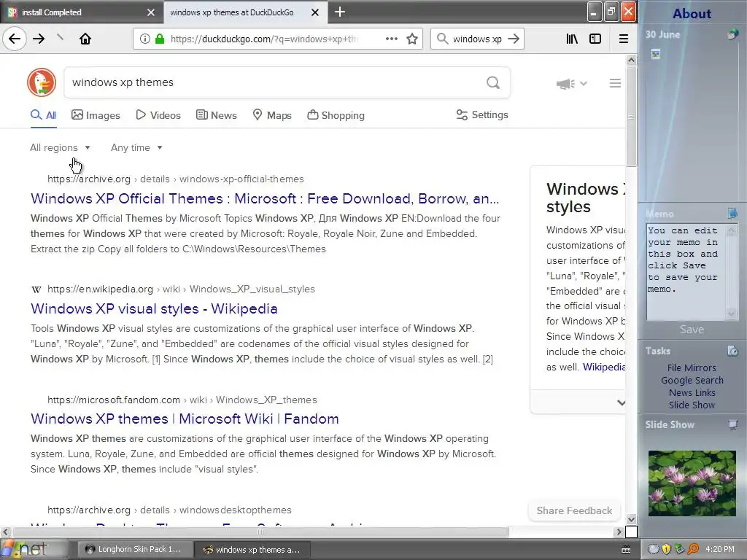Switch to Videos results
The height and width of the screenshot is (560, 747).
pyautogui.click(x=158, y=115)
